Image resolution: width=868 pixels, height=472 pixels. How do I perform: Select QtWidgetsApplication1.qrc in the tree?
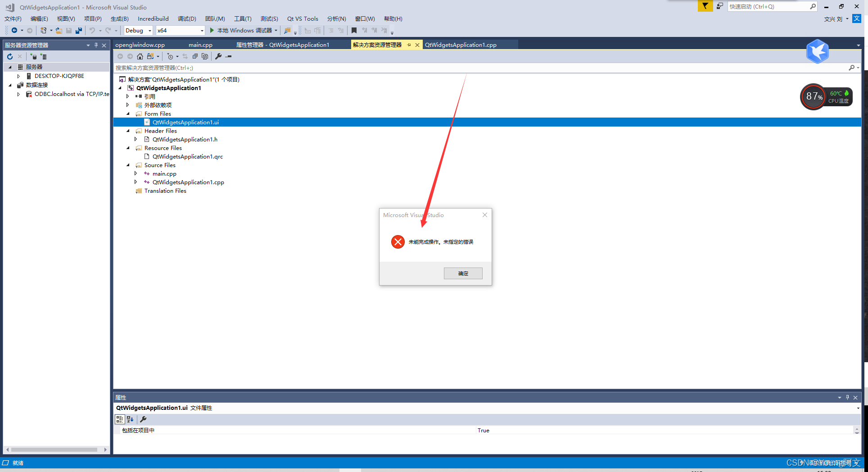187,157
